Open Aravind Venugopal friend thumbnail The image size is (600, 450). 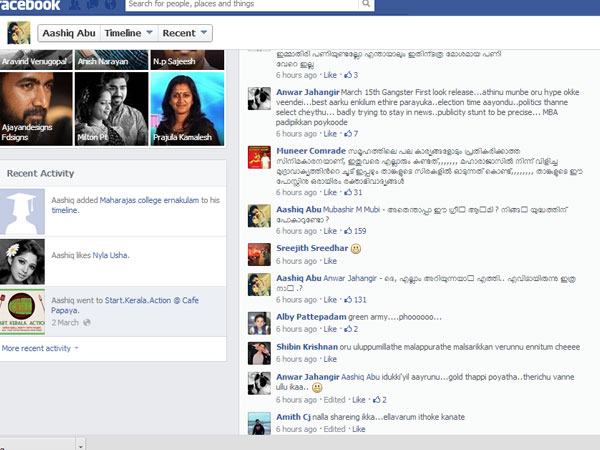tap(36, 60)
